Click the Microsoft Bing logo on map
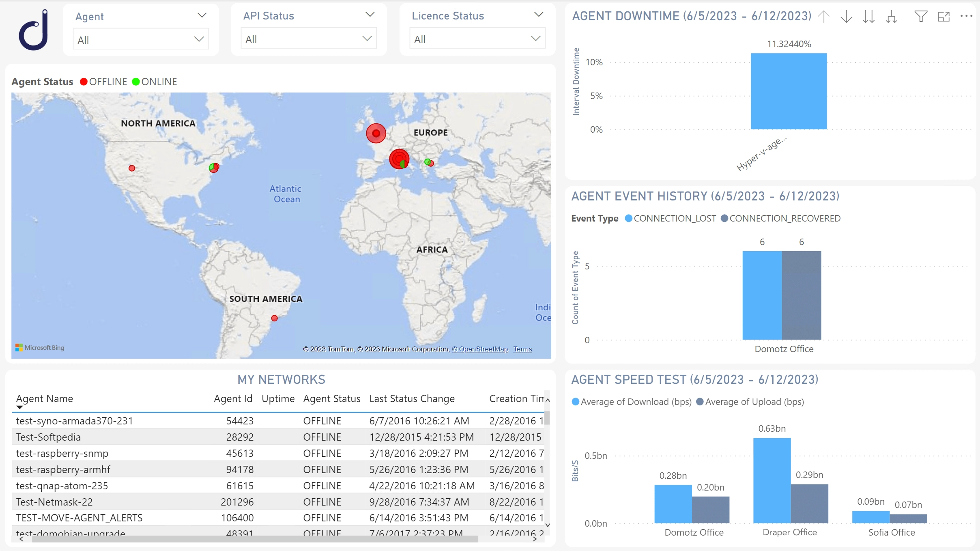 [x=40, y=348]
